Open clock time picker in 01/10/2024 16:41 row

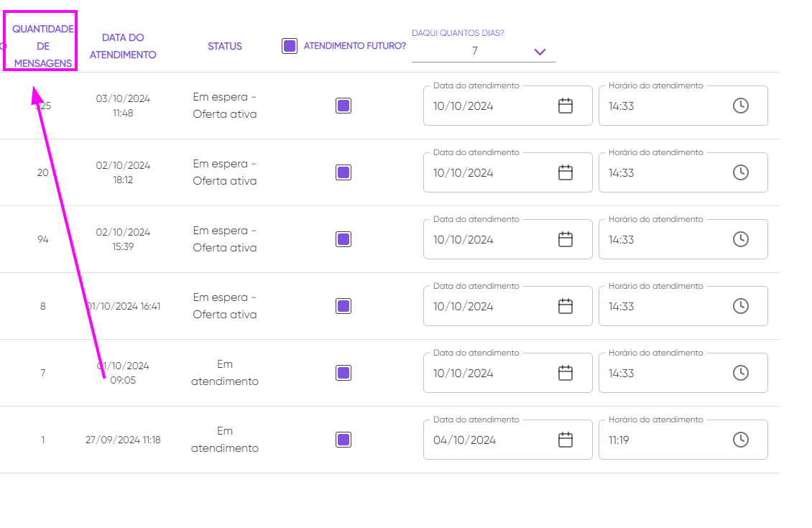tap(741, 306)
